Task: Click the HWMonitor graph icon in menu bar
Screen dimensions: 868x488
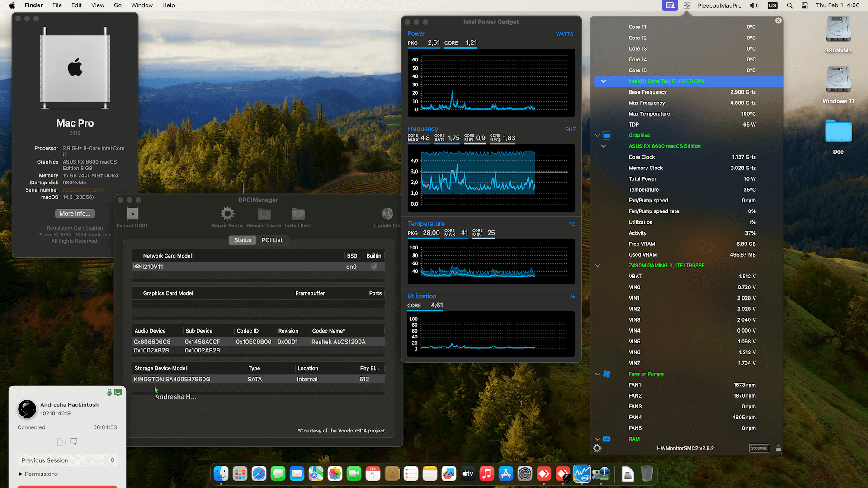Action: click(x=687, y=5)
